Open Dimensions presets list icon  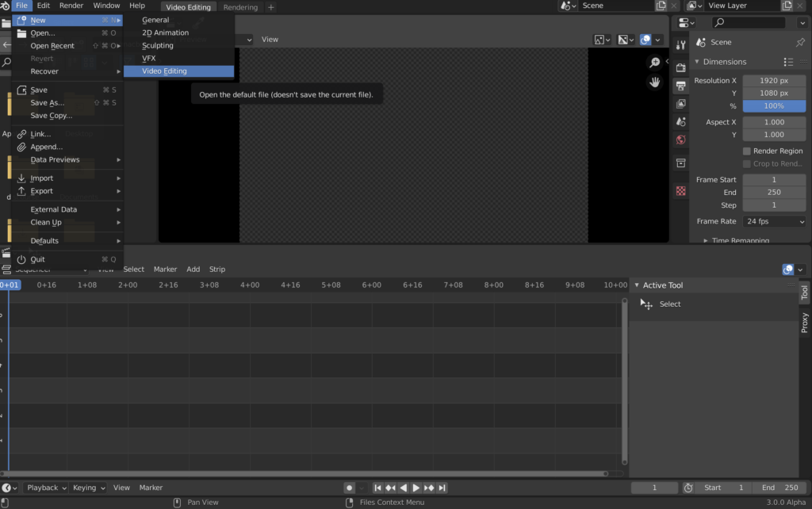788,62
